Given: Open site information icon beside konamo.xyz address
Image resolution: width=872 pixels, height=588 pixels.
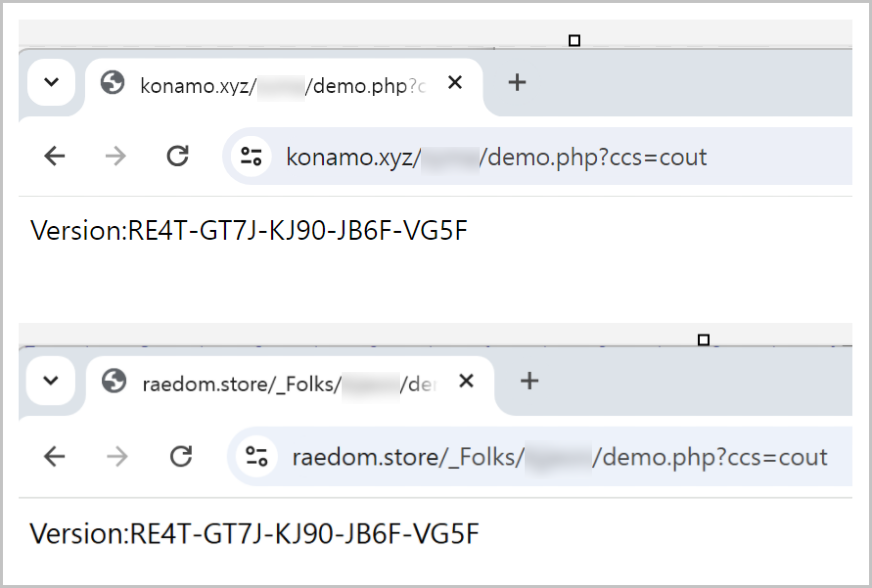Looking at the screenshot, I should (251, 156).
